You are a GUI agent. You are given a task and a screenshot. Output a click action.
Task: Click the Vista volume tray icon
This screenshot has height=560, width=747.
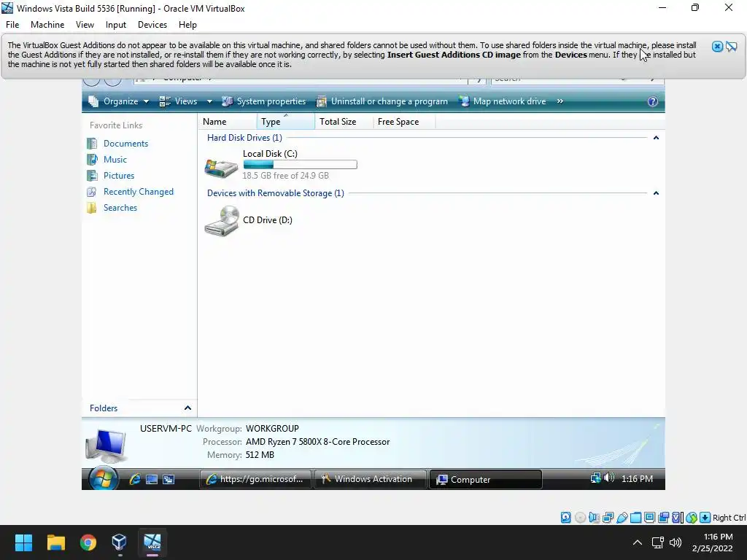coord(609,478)
